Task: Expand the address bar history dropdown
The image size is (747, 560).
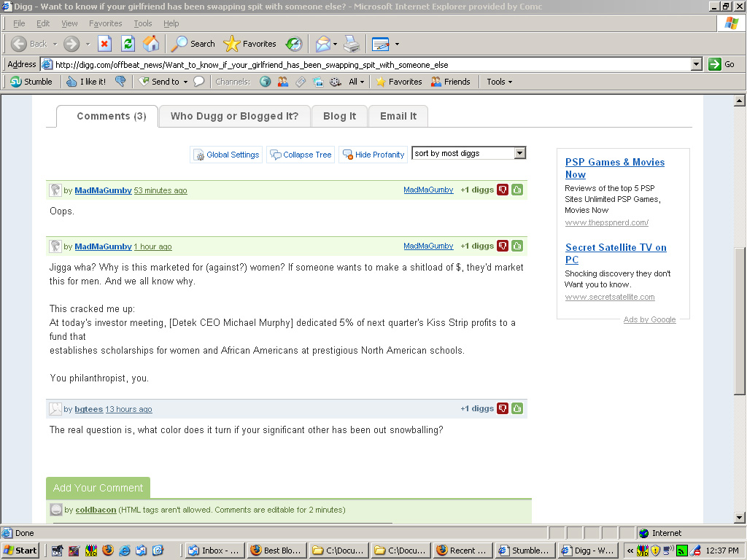Action: click(x=697, y=64)
